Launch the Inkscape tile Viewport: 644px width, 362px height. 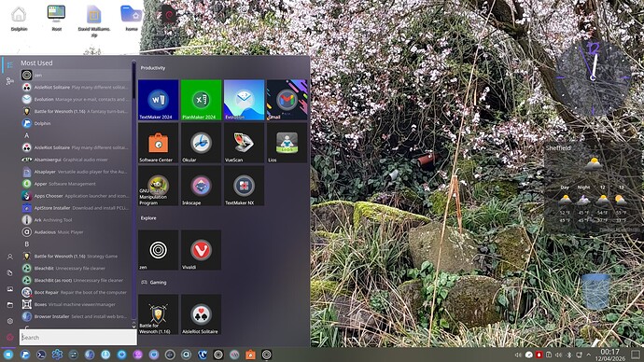[x=202, y=186]
